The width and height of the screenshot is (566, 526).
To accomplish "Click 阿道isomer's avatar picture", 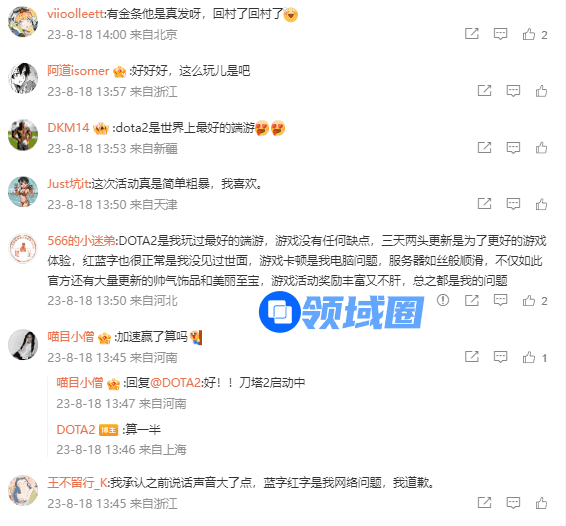I will coord(23,78).
